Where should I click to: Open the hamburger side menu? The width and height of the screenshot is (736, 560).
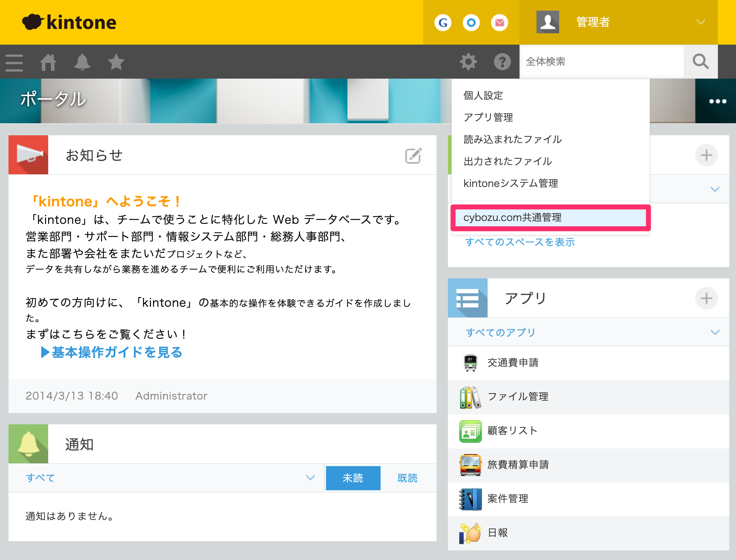pos(14,63)
